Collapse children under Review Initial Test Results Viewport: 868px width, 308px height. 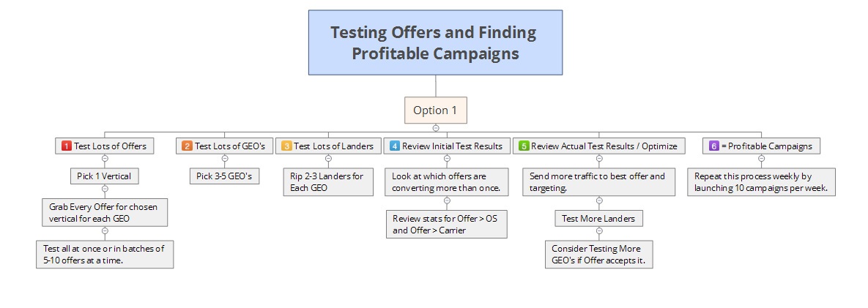click(x=448, y=159)
